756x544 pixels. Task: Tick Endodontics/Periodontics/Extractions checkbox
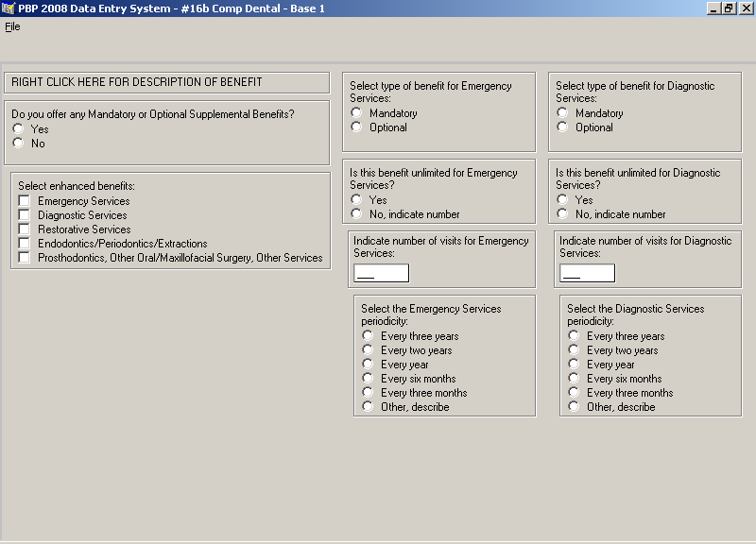[x=25, y=244]
